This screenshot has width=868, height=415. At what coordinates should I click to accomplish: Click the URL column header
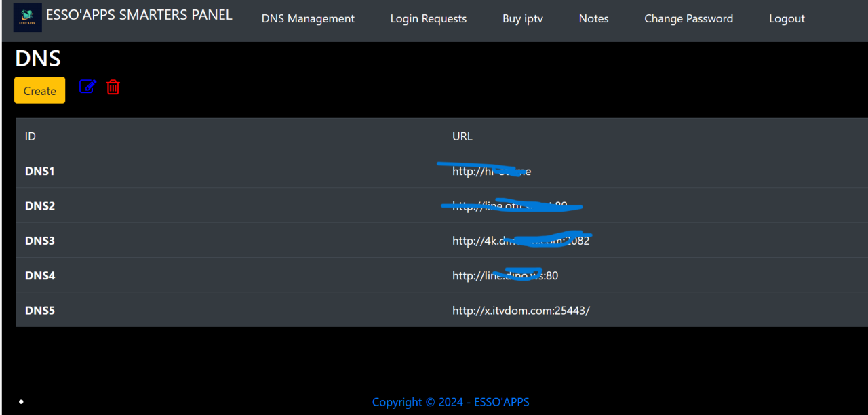coord(462,136)
